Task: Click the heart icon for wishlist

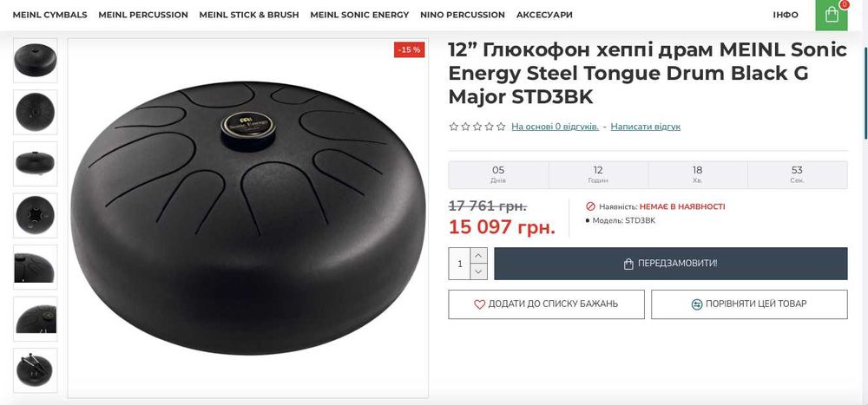Action: pos(479,304)
